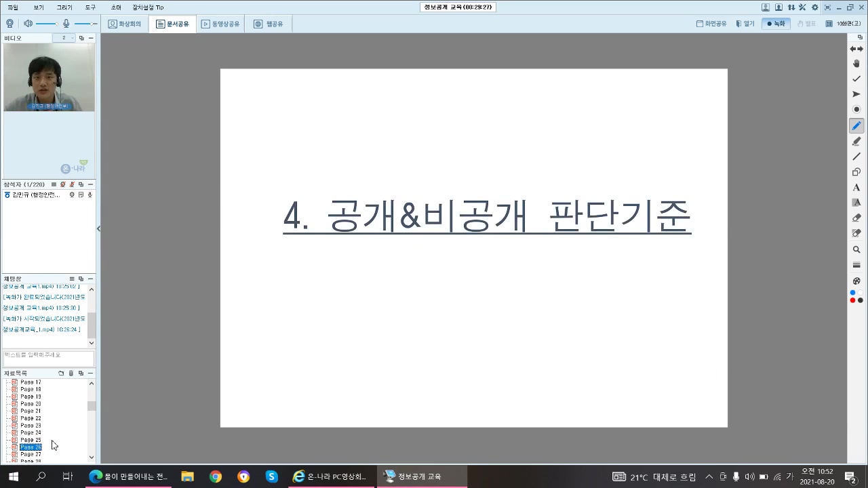The height and width of the screenshot is (488, 868).
Task: Open the 파일 menu
Action: pyautogui.click(x=13, y=7)
